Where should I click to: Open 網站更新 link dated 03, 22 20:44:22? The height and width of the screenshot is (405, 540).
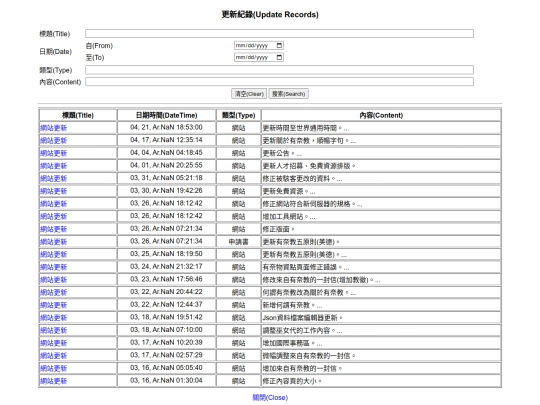point(53,292)
